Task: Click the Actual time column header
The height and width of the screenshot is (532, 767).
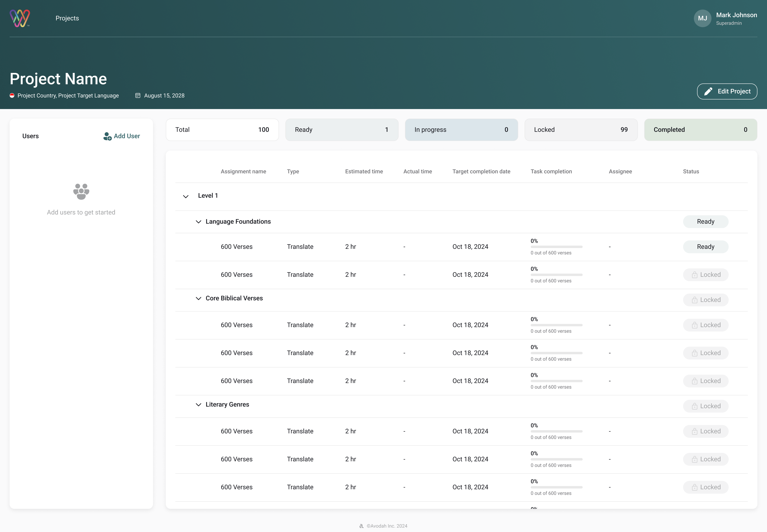Action: (x=418, y=171)
